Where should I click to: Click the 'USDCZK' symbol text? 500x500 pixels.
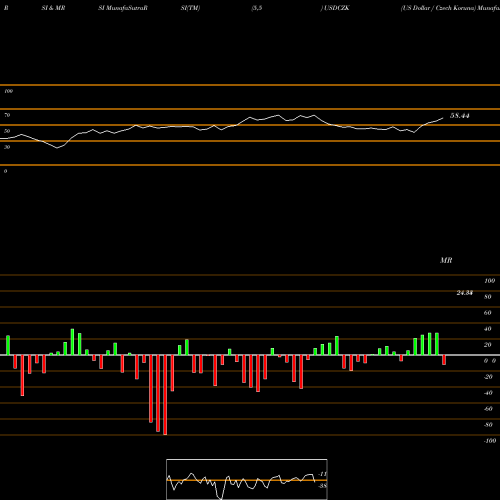[337, 8]
